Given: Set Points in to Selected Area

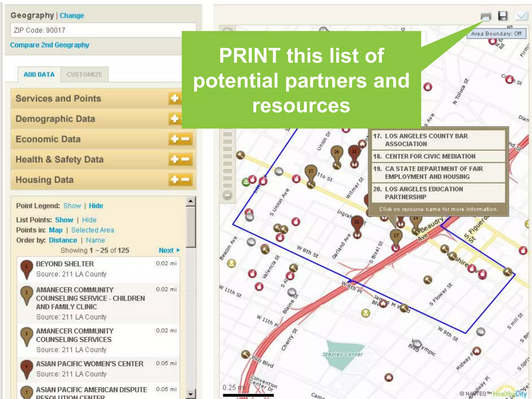Looking at the screenshot, I should point(92,230).
